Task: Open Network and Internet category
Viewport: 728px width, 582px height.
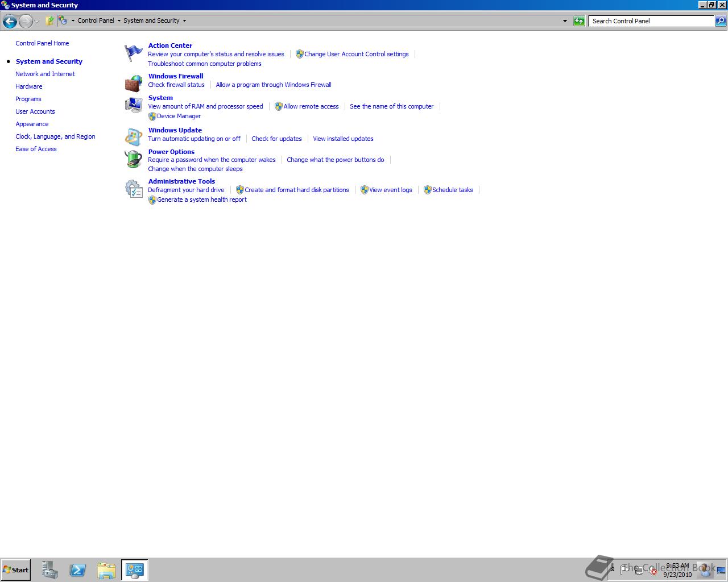Action: 45,74
